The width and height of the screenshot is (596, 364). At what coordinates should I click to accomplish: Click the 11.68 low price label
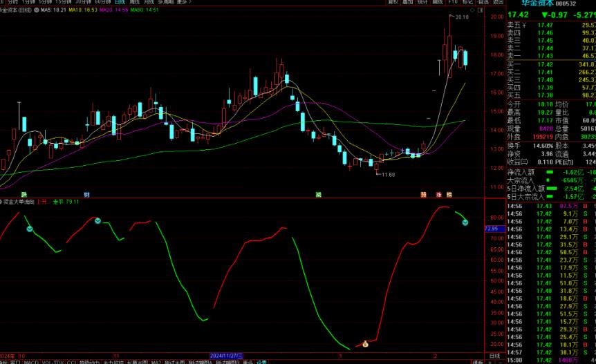(388, 175)
